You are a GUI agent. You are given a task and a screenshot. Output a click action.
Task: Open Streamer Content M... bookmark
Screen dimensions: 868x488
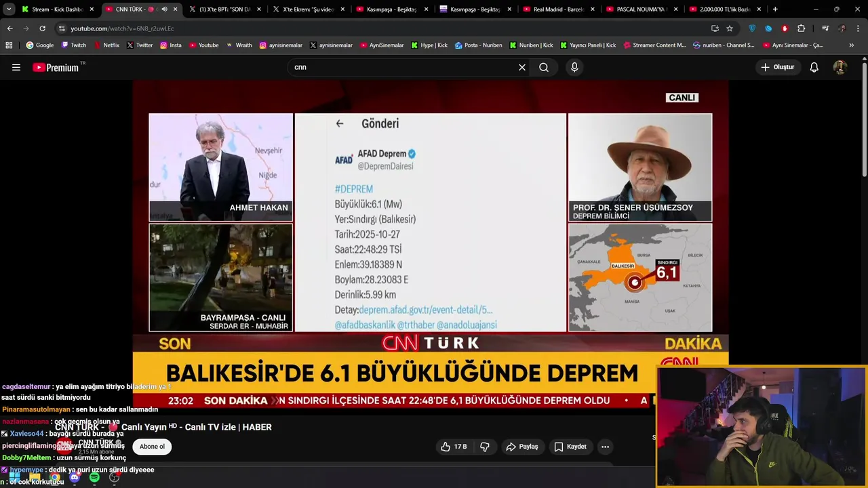[x=654, y=45]
